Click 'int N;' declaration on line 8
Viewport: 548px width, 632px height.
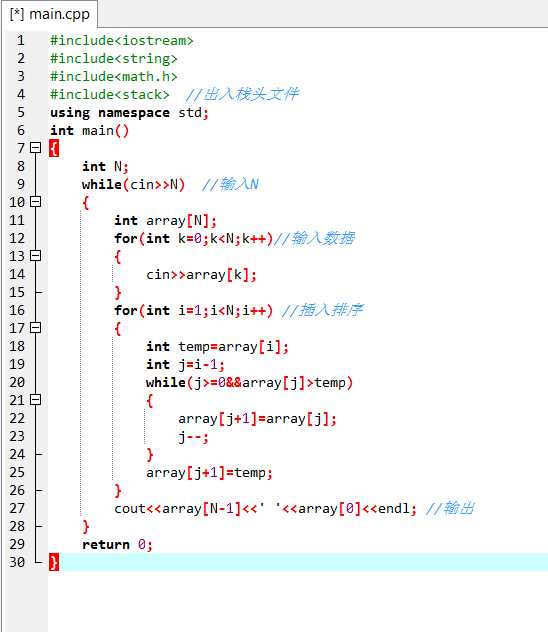(x=105, y=166)
